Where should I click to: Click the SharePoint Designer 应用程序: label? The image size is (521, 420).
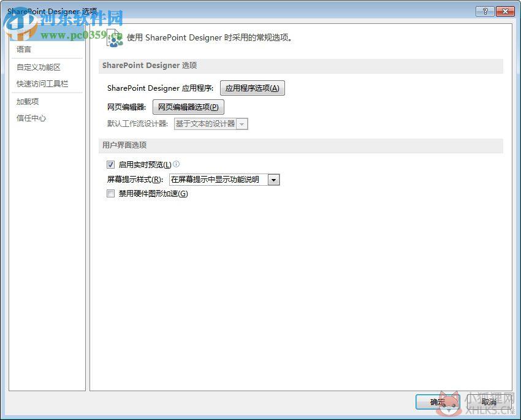coord(161,88)
